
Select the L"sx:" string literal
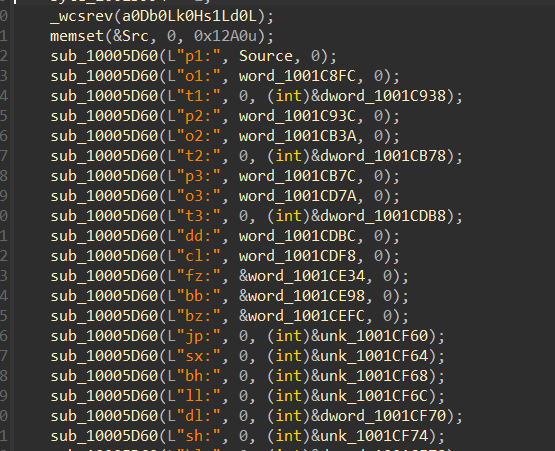click(x=194, y=356)
